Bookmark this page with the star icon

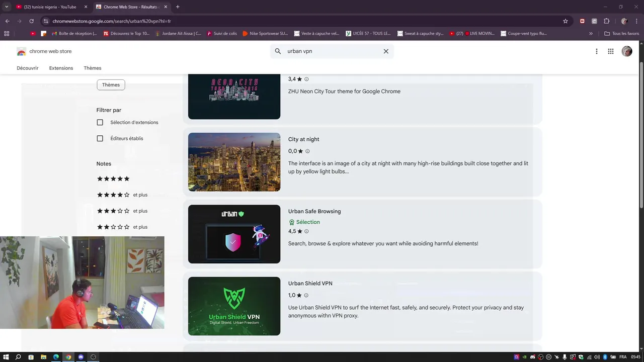pos(566,21)
